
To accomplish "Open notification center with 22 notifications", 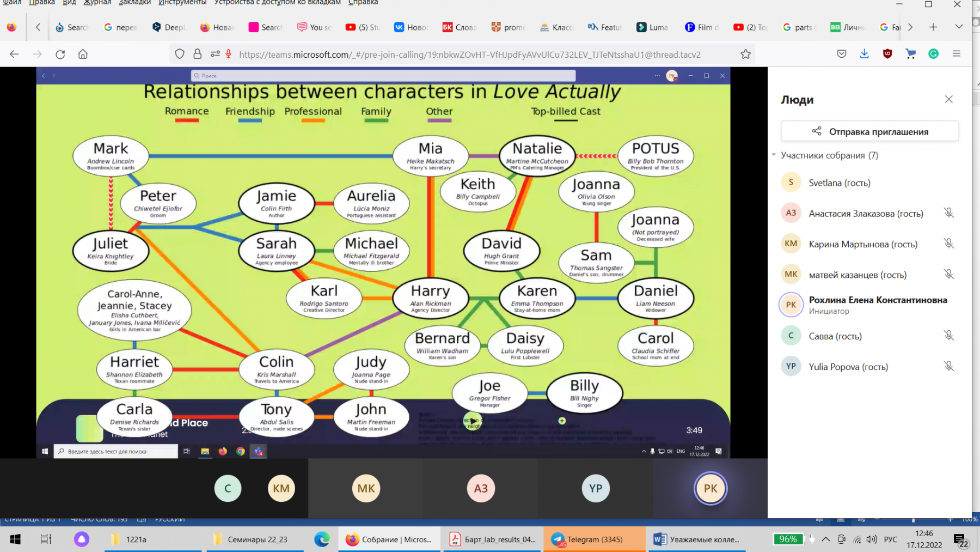I will (x=961, y=541).
